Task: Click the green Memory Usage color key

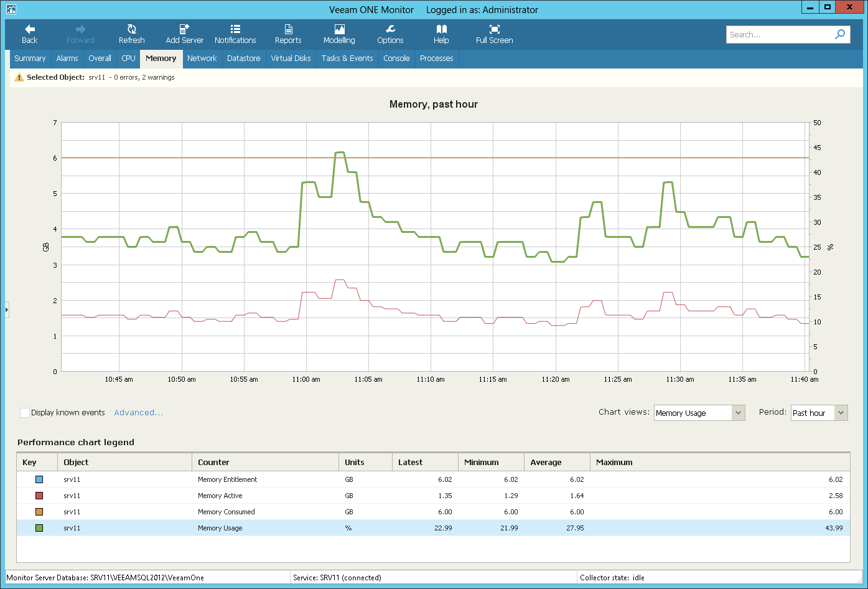Action: pos(39,528)
